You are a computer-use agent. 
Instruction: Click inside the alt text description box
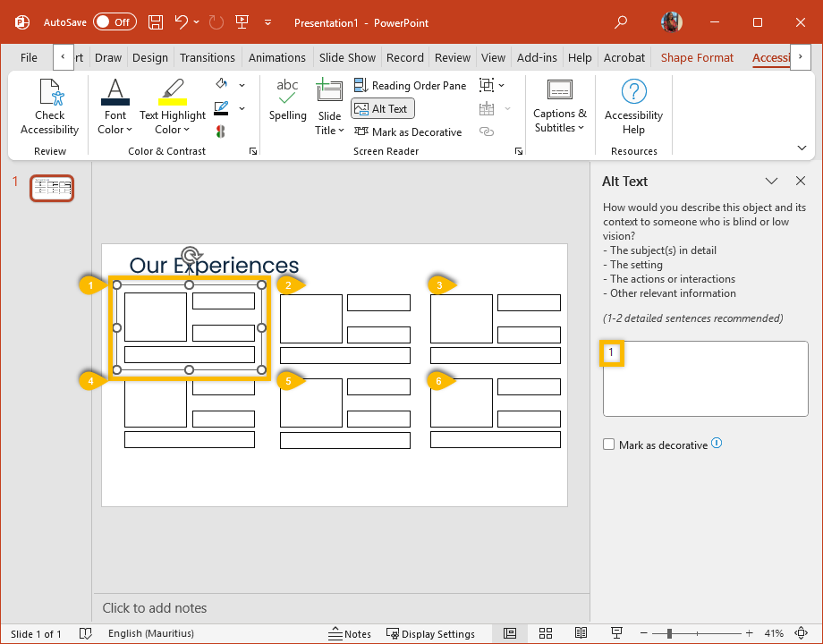[705, 378]
